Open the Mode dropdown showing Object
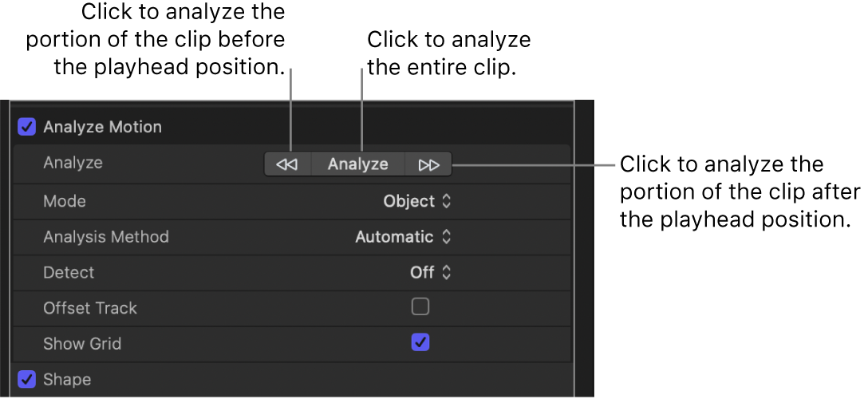The image size is (868, 399). click(x=417, y=201)
